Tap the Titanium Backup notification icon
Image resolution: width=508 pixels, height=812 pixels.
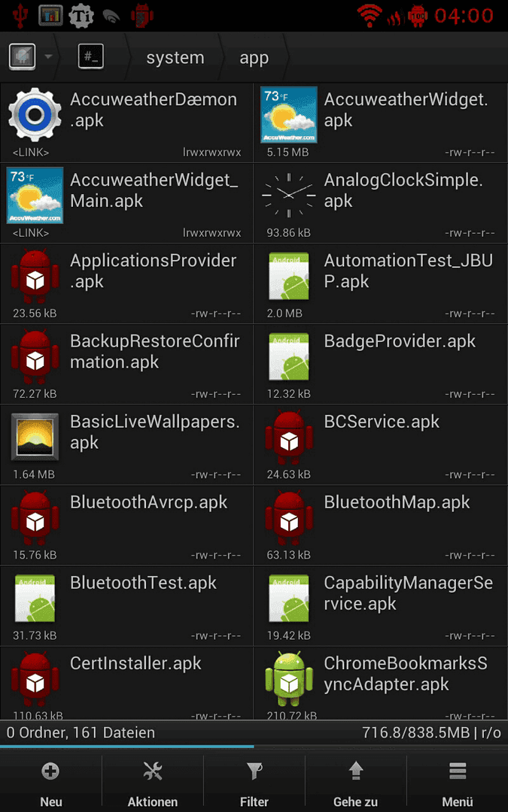(81, 16)
